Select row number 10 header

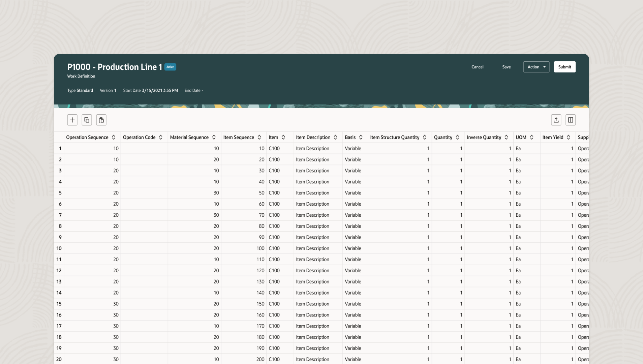point(59,248)
